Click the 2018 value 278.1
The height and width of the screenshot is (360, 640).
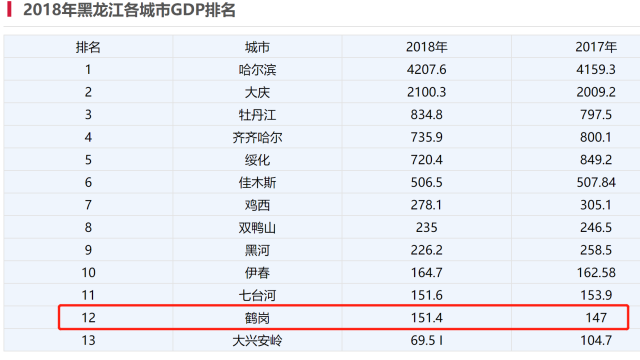coord(427,205)
